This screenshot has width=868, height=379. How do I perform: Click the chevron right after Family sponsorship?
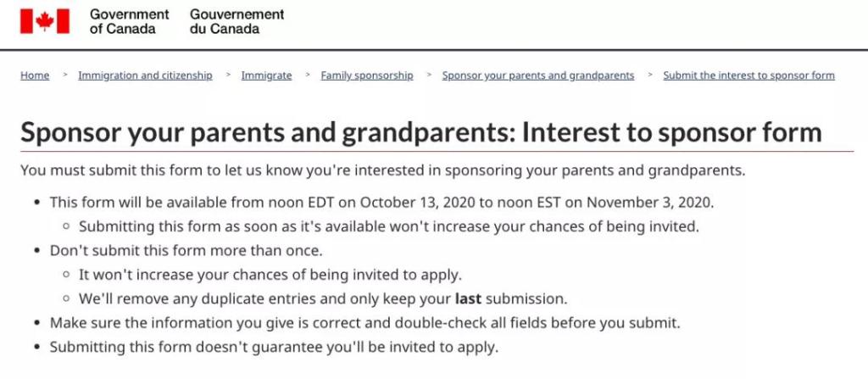(x=428, y=75)
